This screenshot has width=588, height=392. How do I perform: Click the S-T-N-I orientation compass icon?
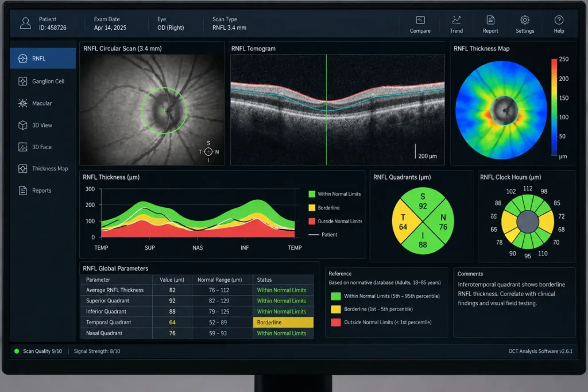(x=208, y=152)
